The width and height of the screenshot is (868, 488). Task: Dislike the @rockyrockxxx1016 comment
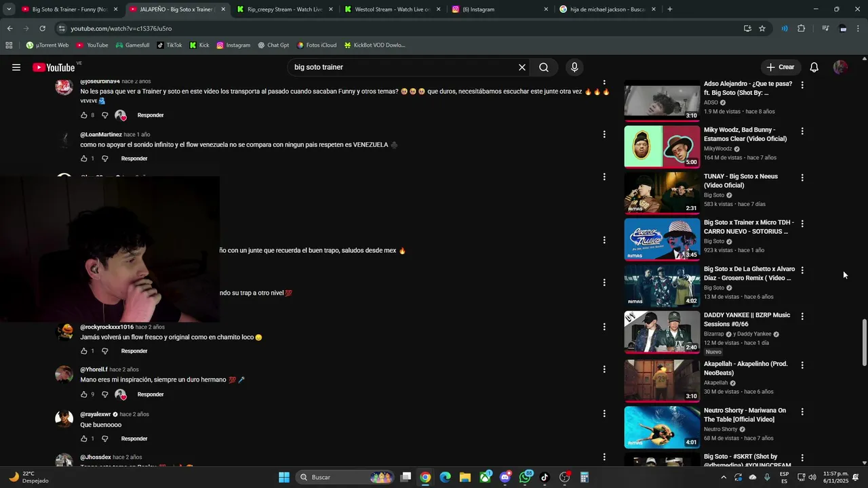104,351
